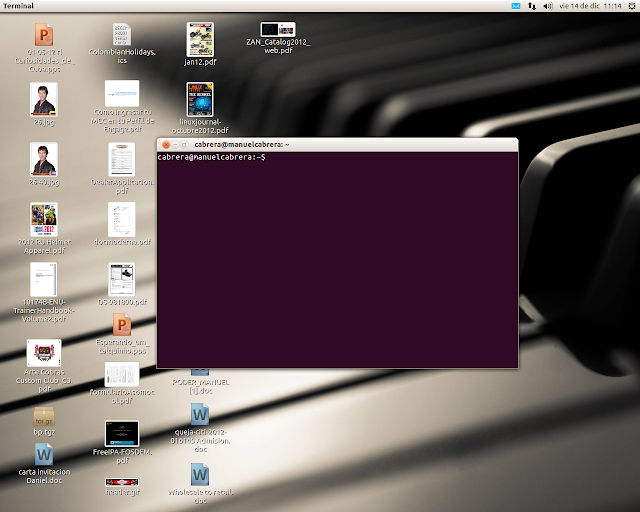Select the PODER_MANUEL[1].doc file label
This screenshot has height=512, width=640.
tap(200, 386)
